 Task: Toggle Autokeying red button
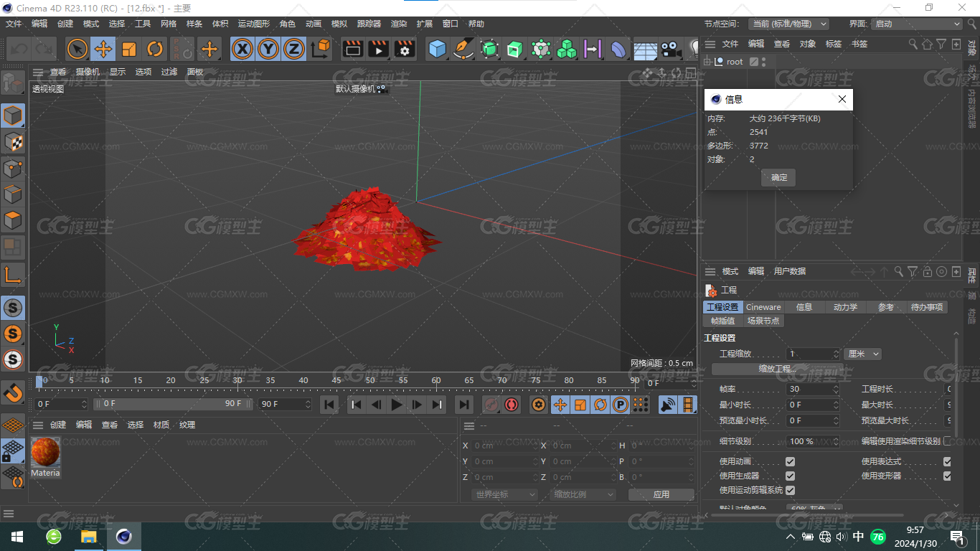512,405
